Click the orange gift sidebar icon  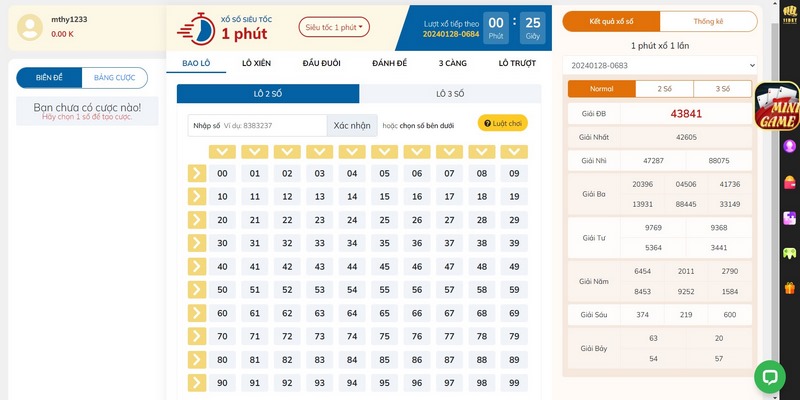pos(790,285)
